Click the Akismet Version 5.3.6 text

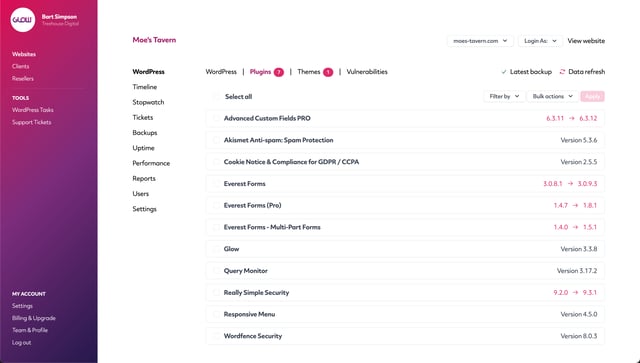click(578, 140)
